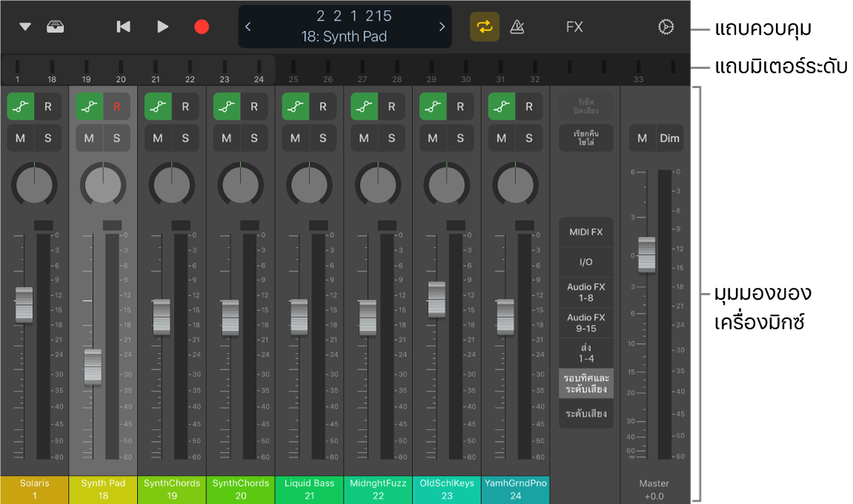This screenshot has height=504, width=853.
Task: Select the Audio FX 1-8 section
Action: [586, 292]
